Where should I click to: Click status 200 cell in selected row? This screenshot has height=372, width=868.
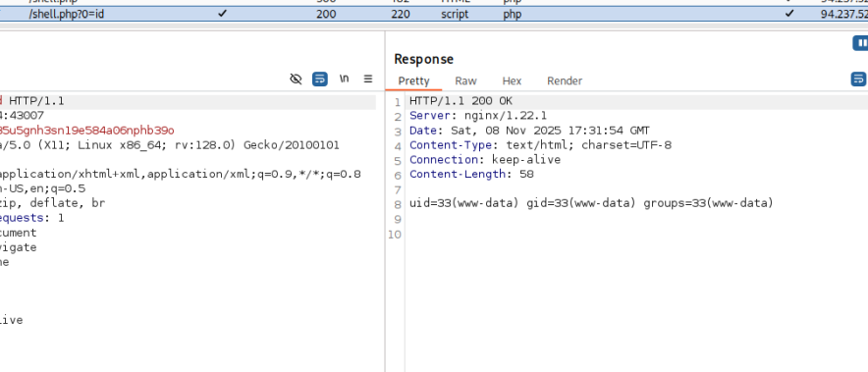[x=326, y=14]
